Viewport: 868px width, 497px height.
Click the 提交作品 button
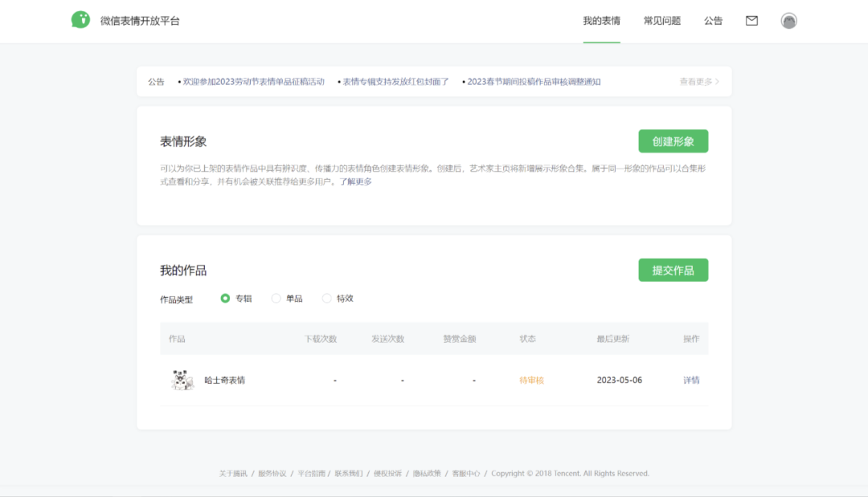click(x=674, y=270)
